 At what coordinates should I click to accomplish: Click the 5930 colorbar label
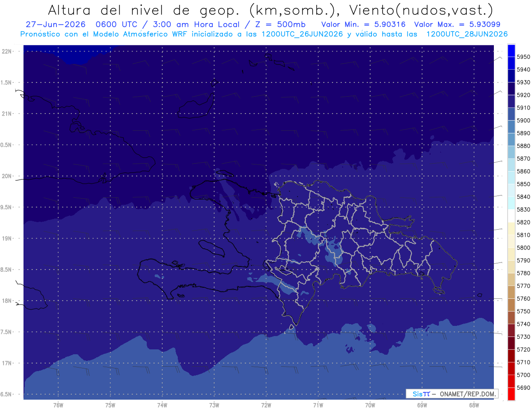[x=524, y=82]
